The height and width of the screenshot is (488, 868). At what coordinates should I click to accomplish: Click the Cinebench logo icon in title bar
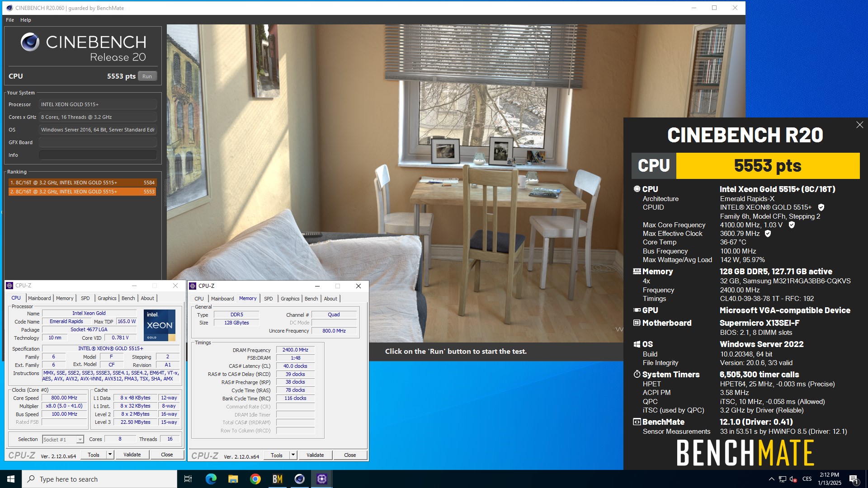(x=9, y=8)
